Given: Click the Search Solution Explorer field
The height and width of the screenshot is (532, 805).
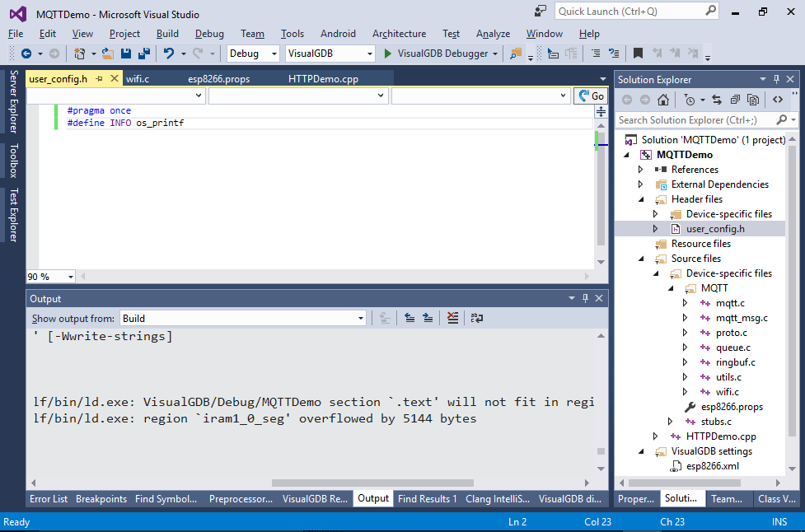Looking at the screenshot, I should 706,120.
